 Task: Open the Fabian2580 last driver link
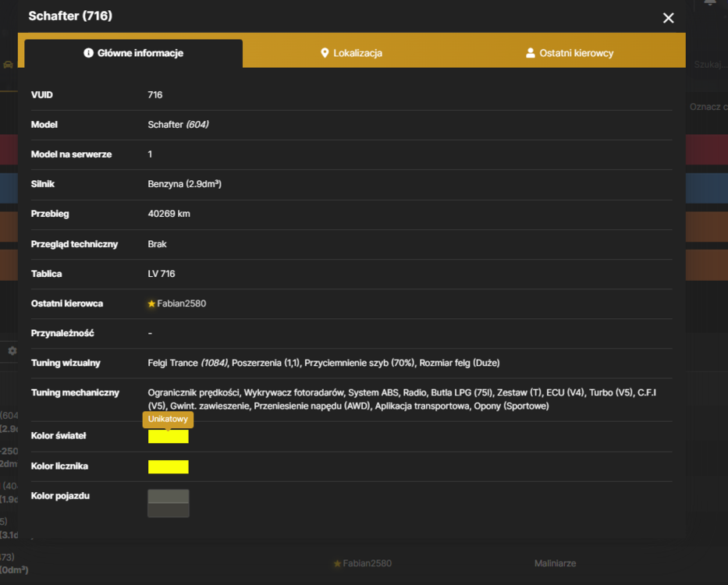182,303
